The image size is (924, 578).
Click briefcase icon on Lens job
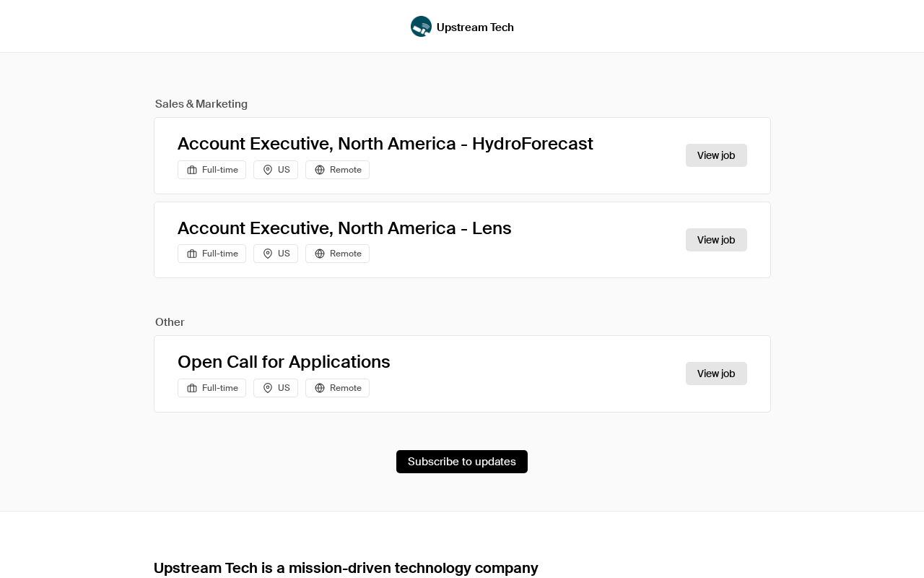click(192, 254)
